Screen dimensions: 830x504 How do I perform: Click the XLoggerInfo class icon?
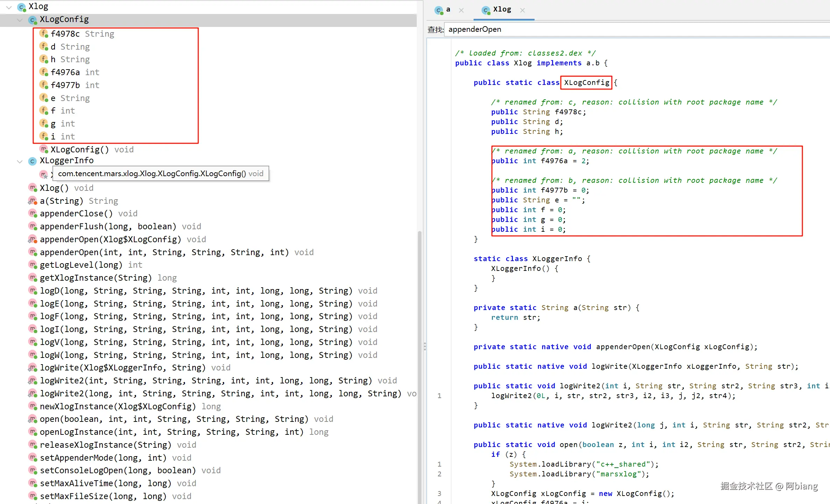coord(32,161)
